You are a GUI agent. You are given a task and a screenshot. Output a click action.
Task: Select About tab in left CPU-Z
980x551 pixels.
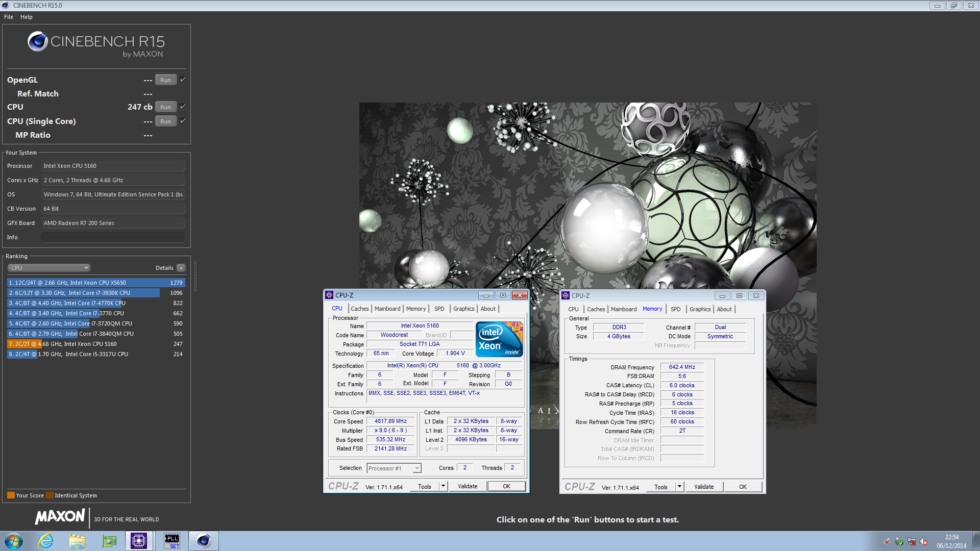point(488,309)
